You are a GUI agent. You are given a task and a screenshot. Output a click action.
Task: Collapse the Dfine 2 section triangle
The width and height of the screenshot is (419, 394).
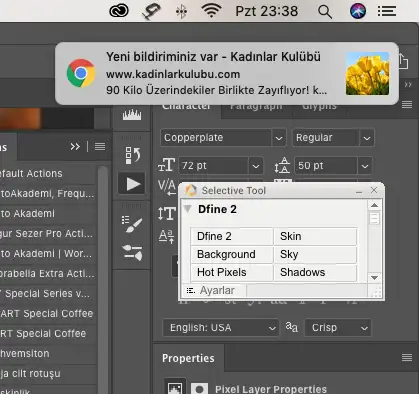188,209
